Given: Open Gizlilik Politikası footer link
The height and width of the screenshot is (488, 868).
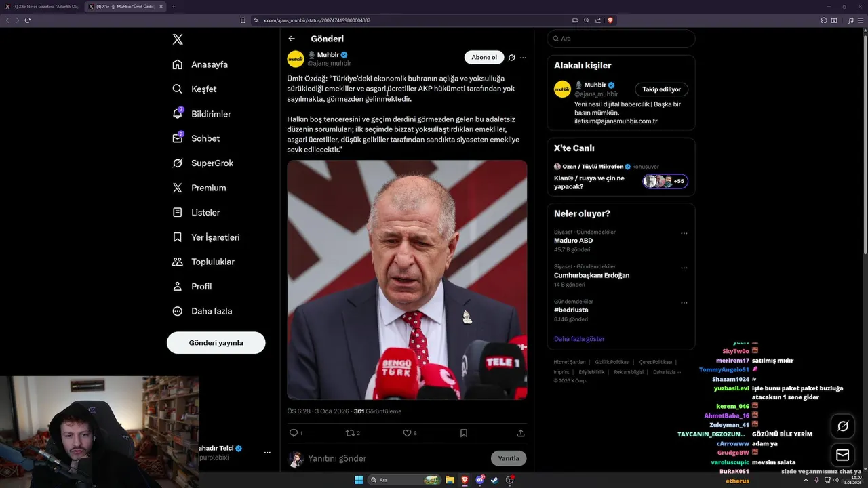Looking at the screenshot, I should click(612, 362).
